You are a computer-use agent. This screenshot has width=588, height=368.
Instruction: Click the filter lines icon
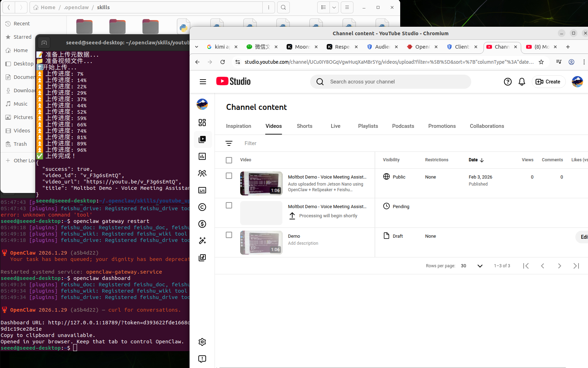[x=229, y=143]
